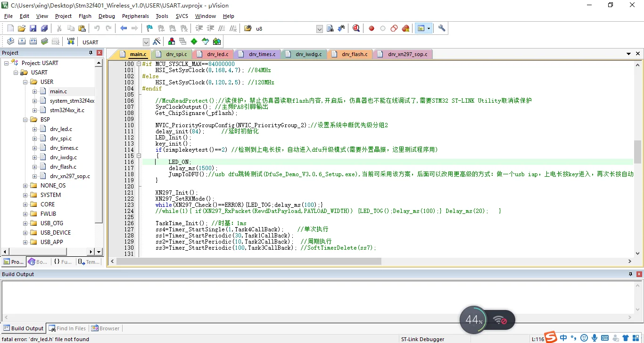Open Configuration with the wrench icon

(442, 28)
